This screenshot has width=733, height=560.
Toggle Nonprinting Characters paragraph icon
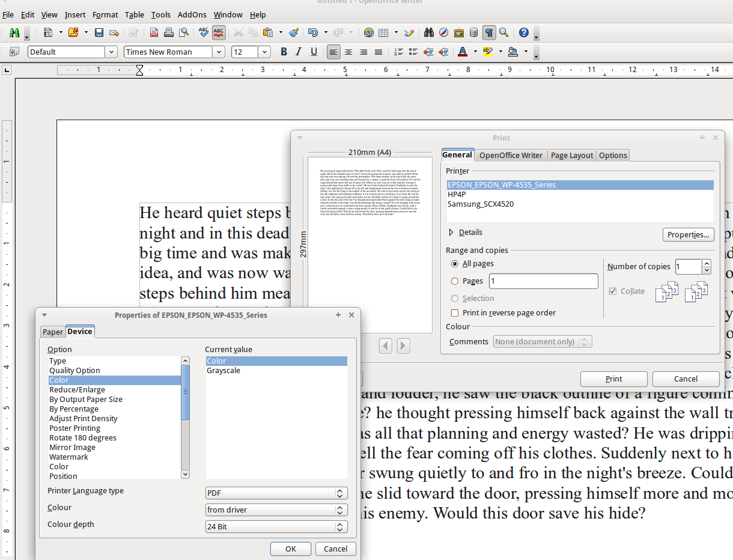[x=489, y=32]
